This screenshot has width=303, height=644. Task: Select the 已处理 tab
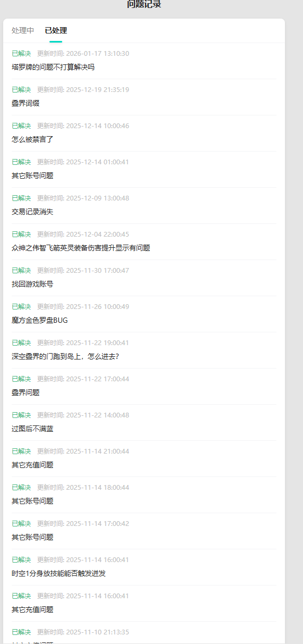[56, 30]
